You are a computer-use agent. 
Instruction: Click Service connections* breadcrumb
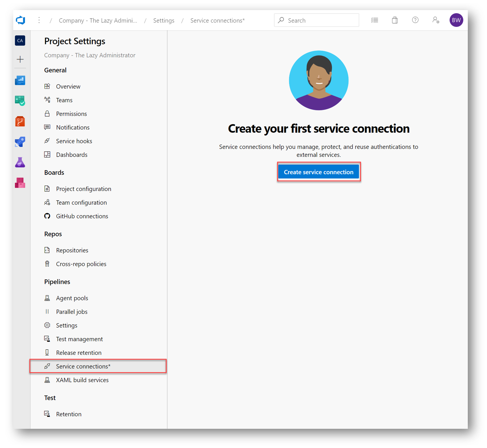click(x=218, y=20)
